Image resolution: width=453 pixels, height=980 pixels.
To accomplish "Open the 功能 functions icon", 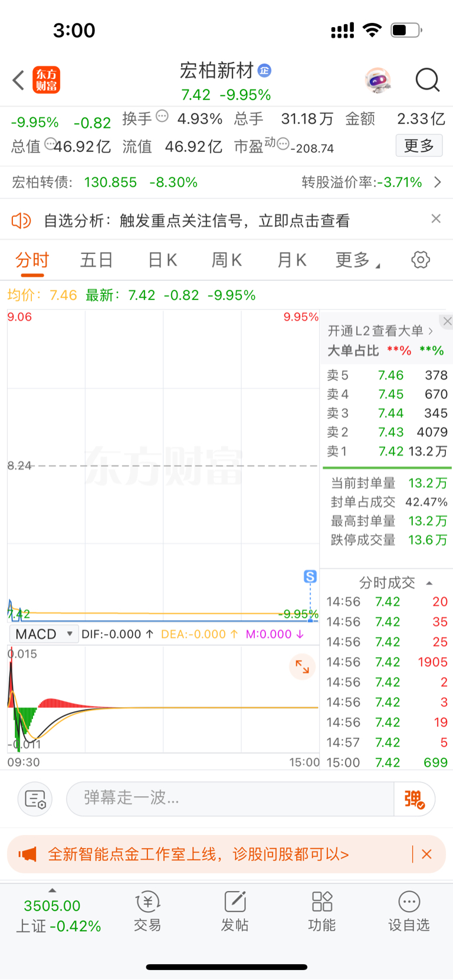I will 322,912.
